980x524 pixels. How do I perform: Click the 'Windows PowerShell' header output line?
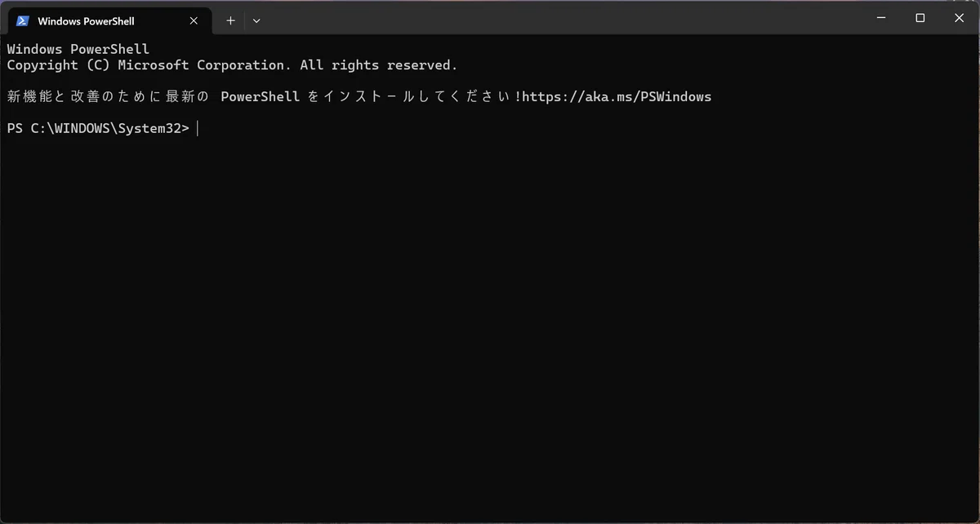pyautogui.click(x=78, y=50)
